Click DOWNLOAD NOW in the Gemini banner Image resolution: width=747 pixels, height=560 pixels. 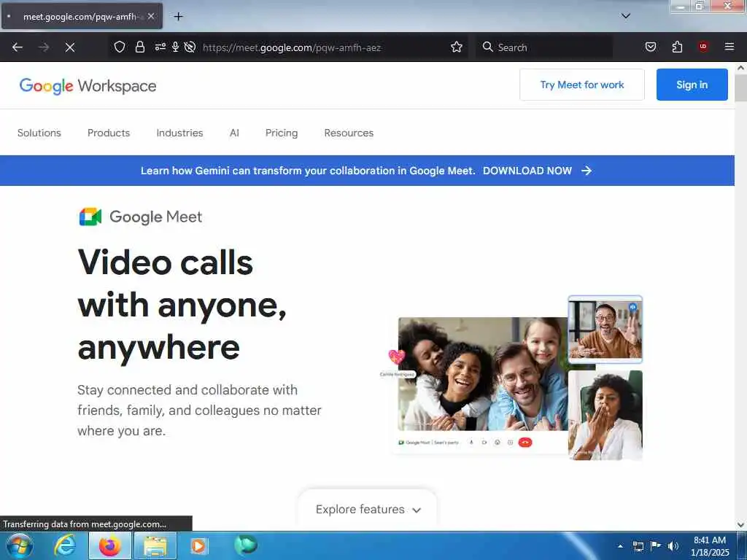527,171
